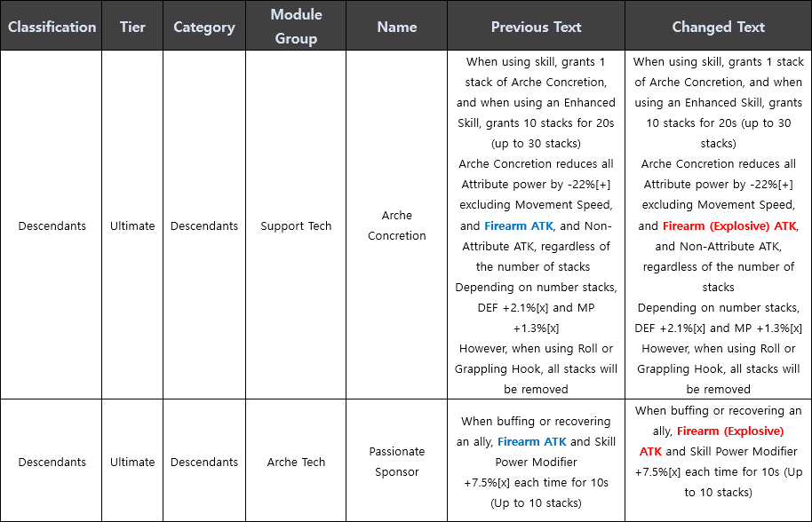Click red Firearm (Explosive) text in Passionate Sponsor row
This screenshot has width=812, height=522.
pyautogui.click(x=730, y=431)
